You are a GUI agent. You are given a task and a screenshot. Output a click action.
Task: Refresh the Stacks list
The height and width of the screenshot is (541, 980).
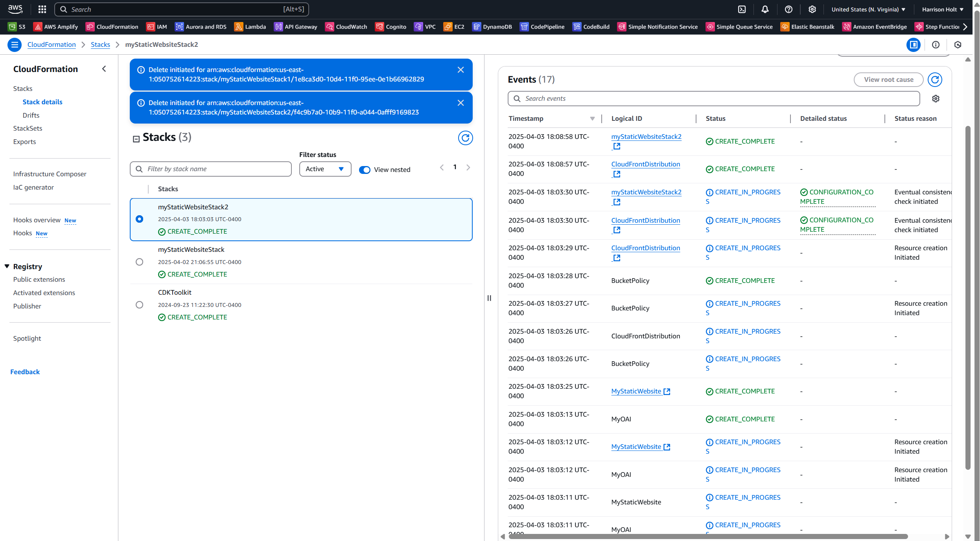(x=465, y=138)
